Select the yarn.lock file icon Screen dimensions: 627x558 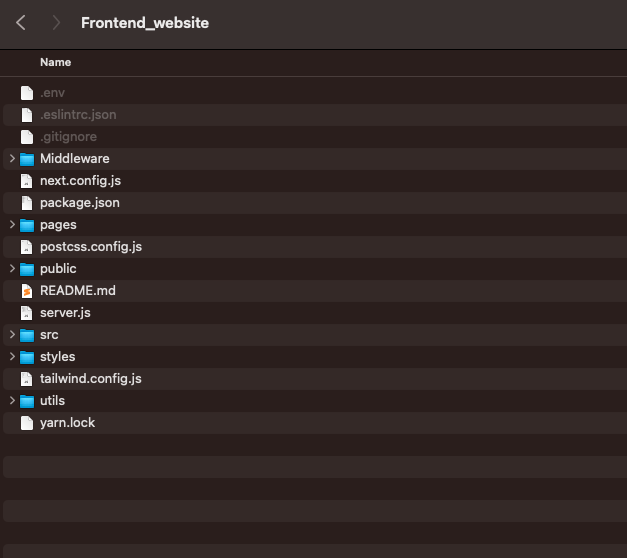pos(27,423)
